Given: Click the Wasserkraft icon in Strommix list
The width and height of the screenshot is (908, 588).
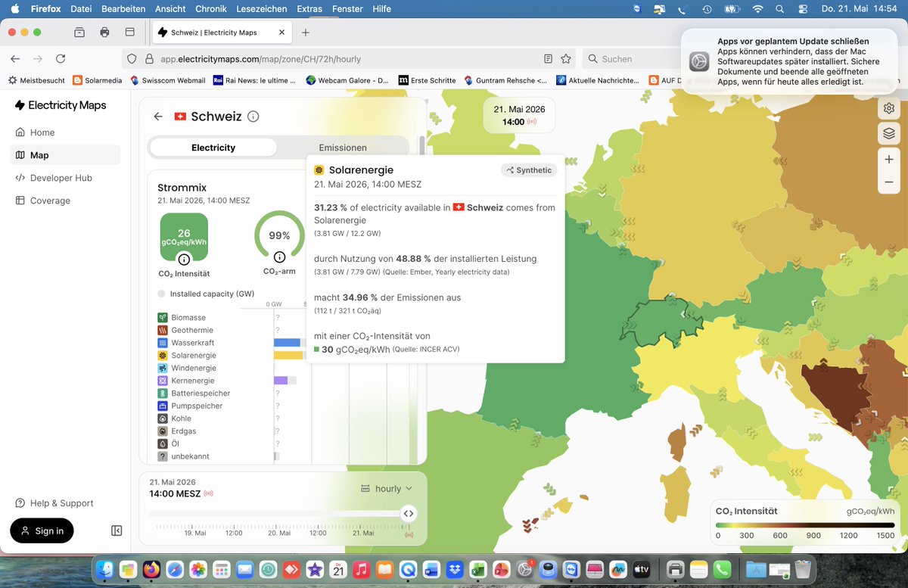Looking at the screenshot, I should (x=163, y=343).
